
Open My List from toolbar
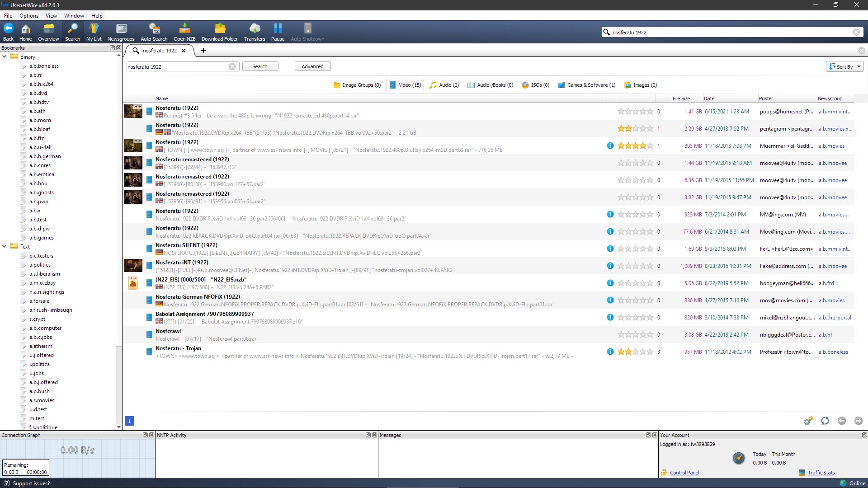(x=94, y=32)
